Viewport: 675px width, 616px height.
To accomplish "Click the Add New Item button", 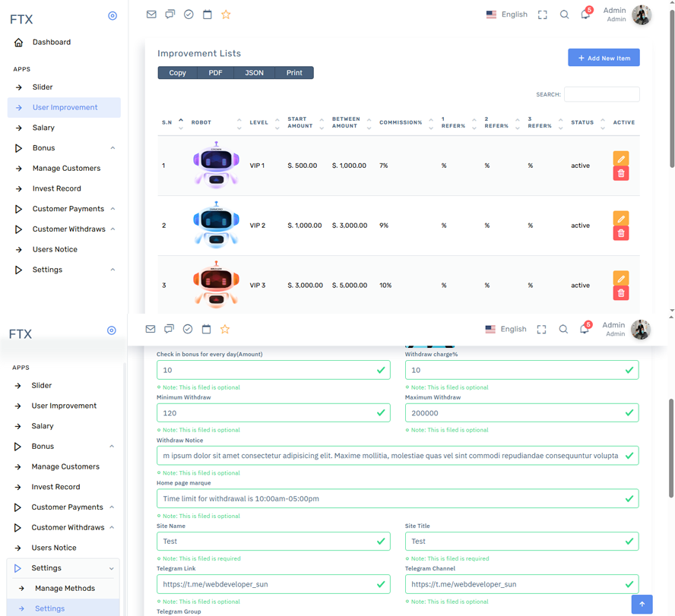I will point(604,58).
